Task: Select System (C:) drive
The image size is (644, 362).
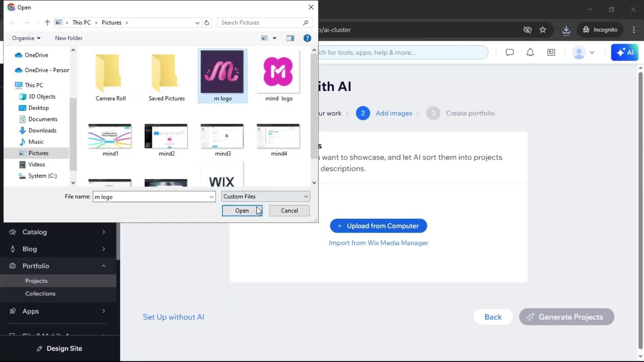Action: [x=42, y=176]
